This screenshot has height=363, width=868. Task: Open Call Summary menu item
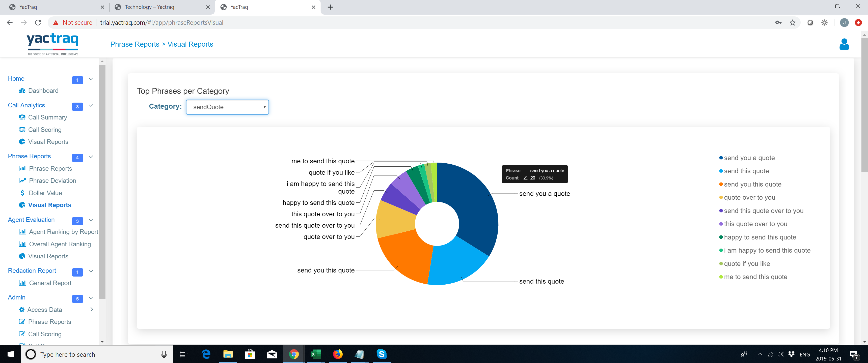tap(47, 117)
